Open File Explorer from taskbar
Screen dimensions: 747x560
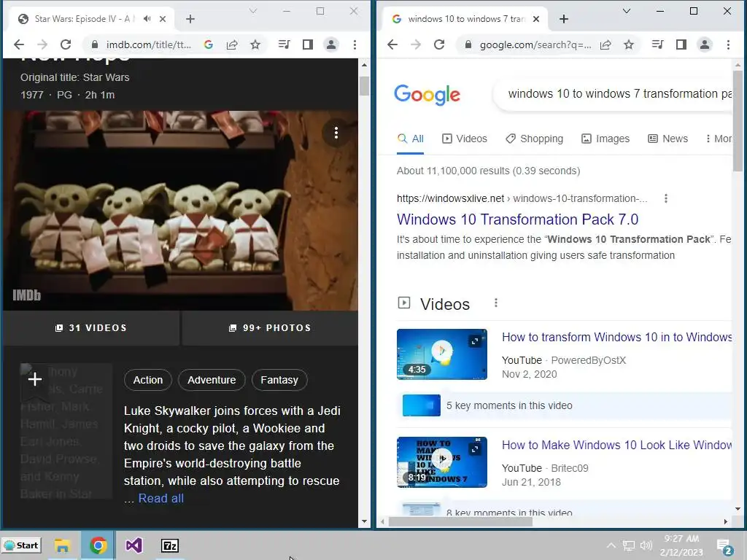(62, 545)
